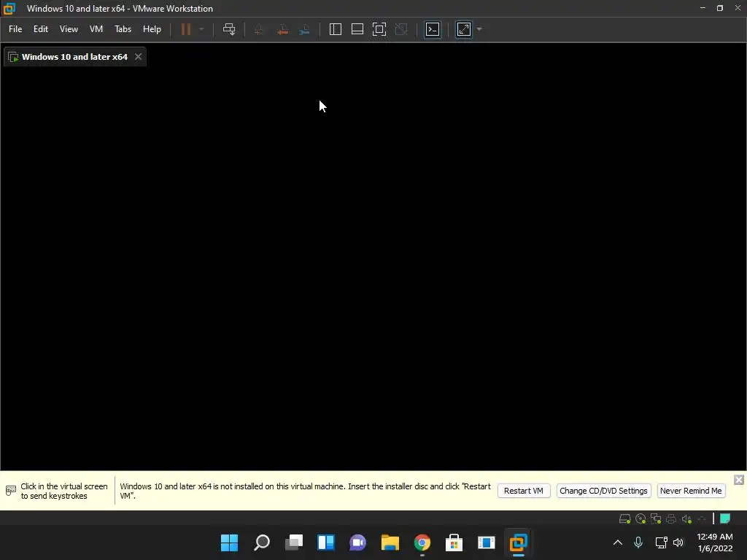Open the View menu
The height and width of the screenshot is (560, 747).
69,29
